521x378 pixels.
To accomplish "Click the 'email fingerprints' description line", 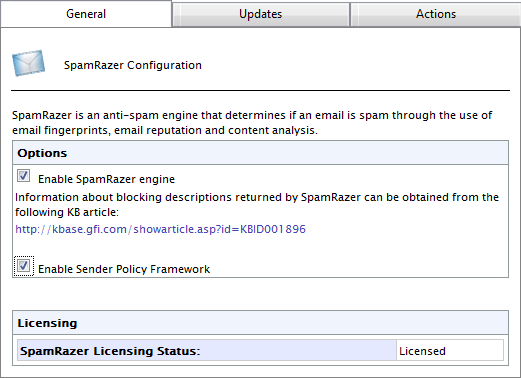I will click(165, 130).
